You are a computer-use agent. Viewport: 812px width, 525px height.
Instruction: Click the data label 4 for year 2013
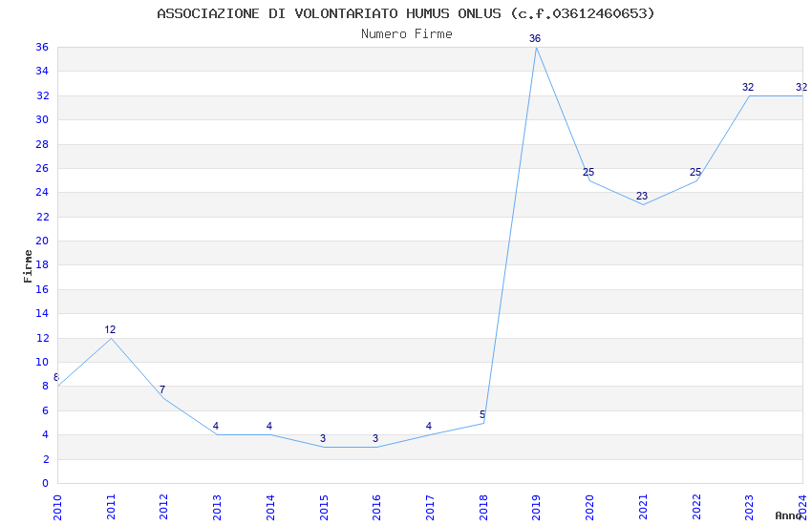pyautogui.click(x=216, y=427)
